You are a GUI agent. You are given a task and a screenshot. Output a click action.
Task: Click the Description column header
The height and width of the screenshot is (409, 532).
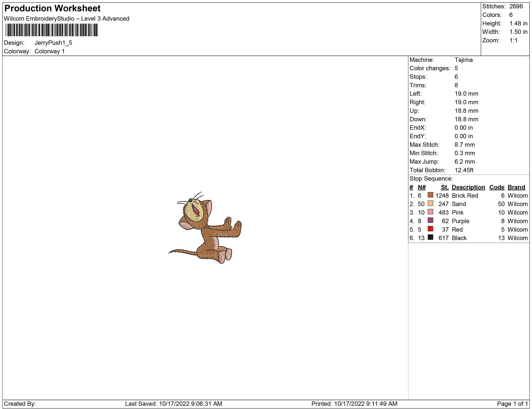pyautogui.click(x=468, y=187)
